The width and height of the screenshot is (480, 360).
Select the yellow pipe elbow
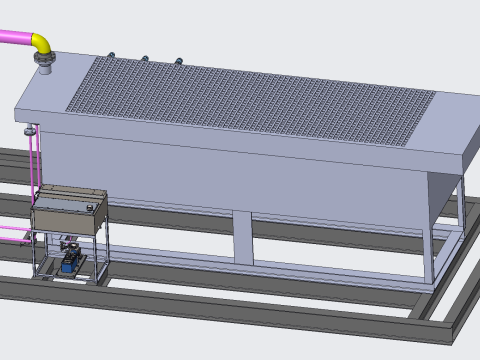(x=41, y=43)
